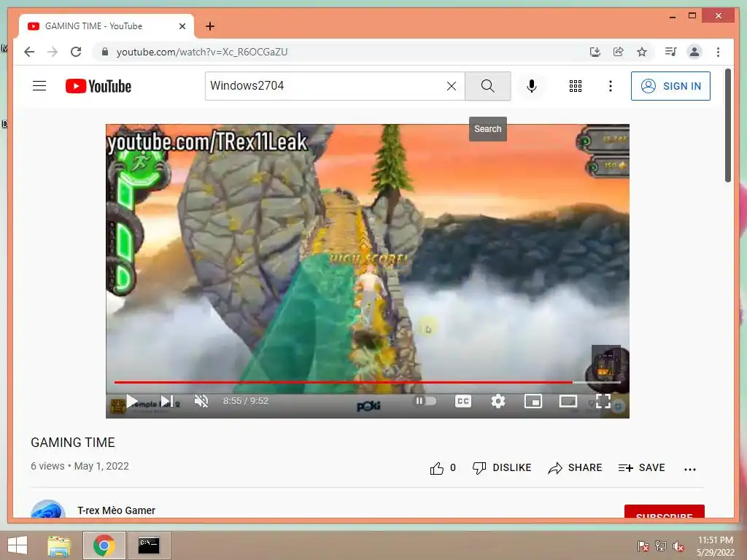Click the magnifier search button

(488, 86)
